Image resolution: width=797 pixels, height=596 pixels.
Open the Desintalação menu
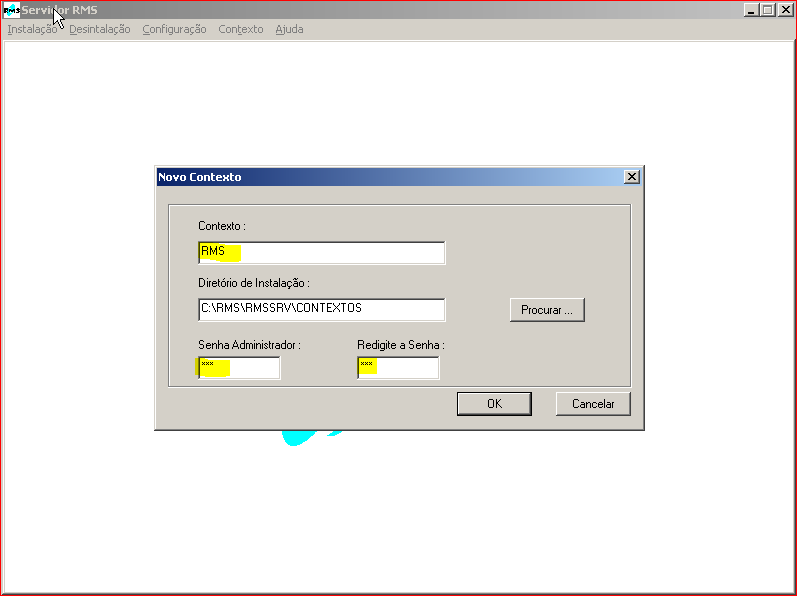pos(100,29)
